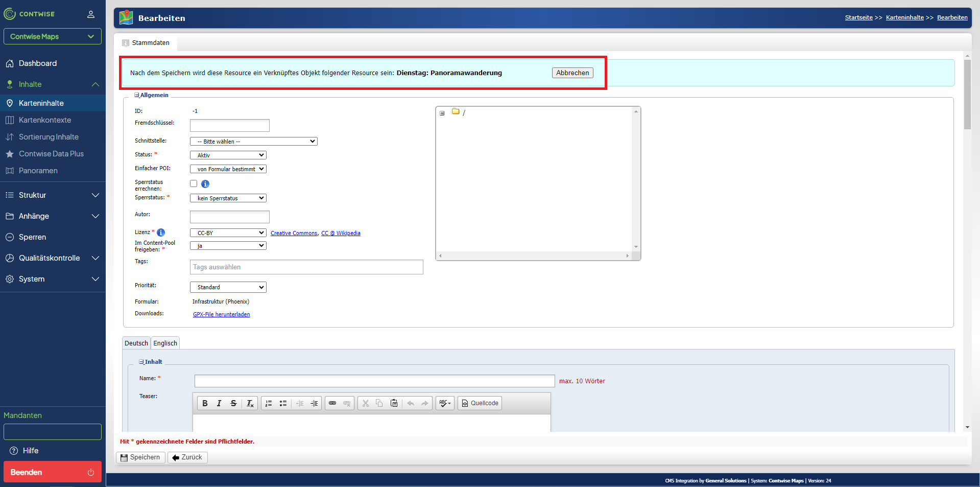Viewport: 980px width, 487px height.
Task: Select the Stammdaten tab
Action: 146,43
